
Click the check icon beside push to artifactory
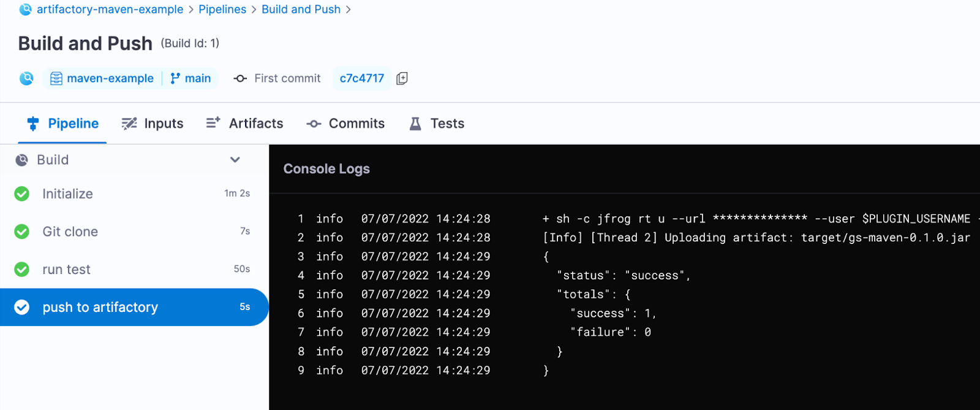21,307
